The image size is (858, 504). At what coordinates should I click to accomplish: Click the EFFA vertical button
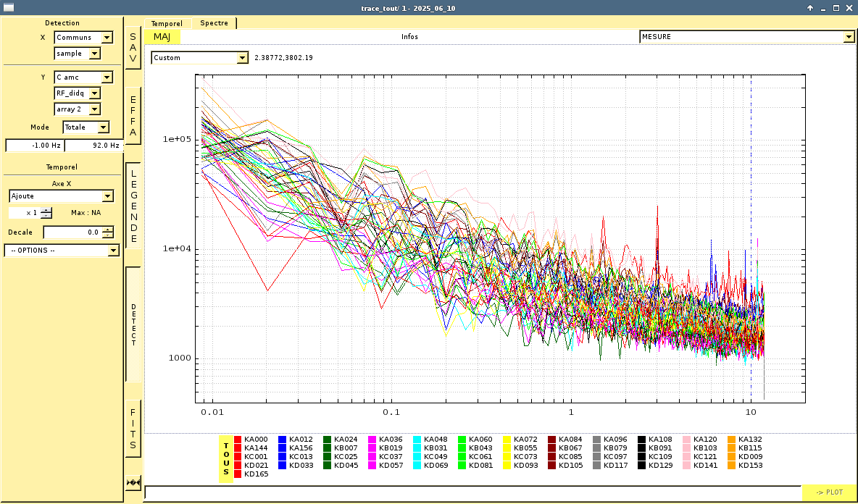point(133,116)
